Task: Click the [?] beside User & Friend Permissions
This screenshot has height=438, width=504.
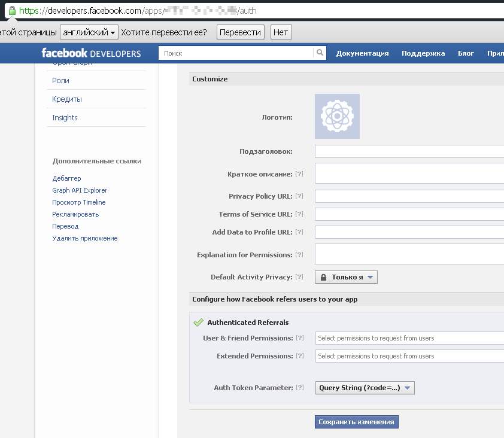Action: [x=298, y=337]
